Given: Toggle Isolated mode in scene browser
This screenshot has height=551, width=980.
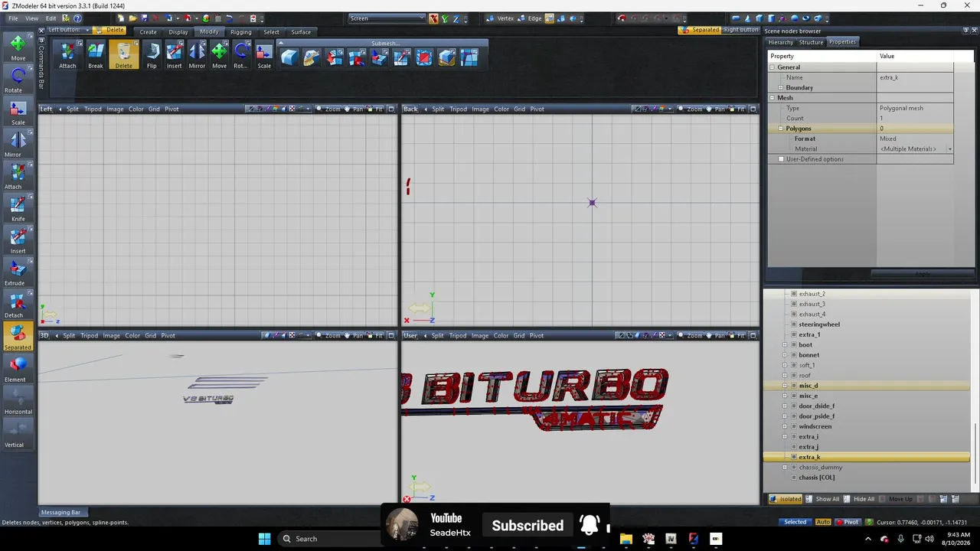Looking at the screenshot, I should [x=786, y=499].
